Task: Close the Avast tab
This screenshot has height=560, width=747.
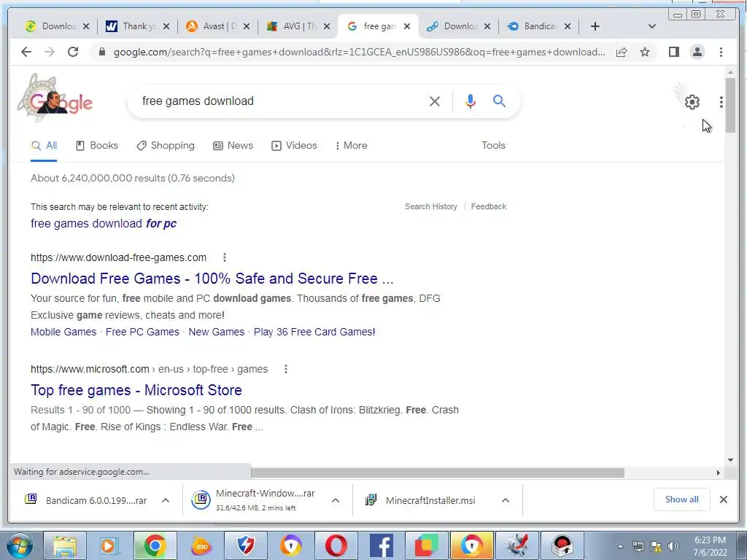Action: (247, 26)
